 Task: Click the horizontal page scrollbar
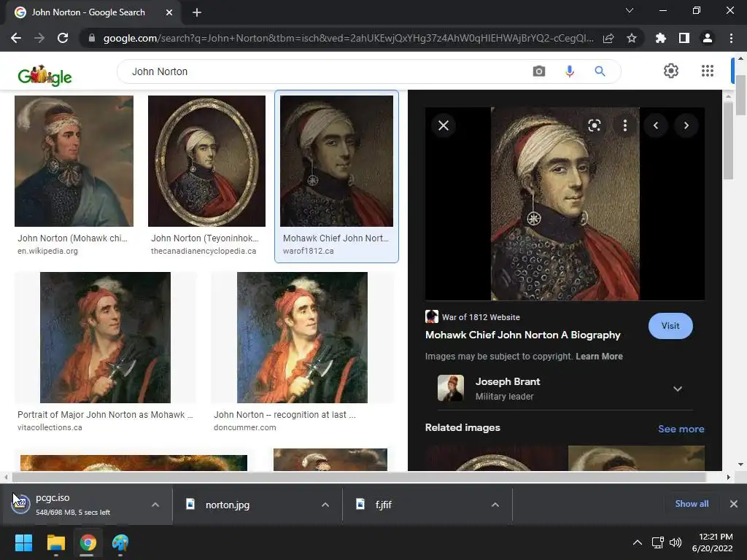point(359,477)
